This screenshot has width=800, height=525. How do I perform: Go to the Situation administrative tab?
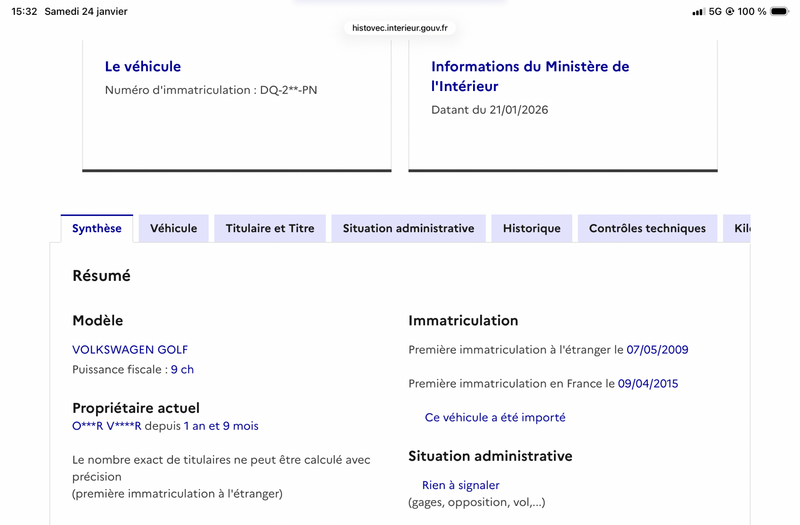point(408,228)
